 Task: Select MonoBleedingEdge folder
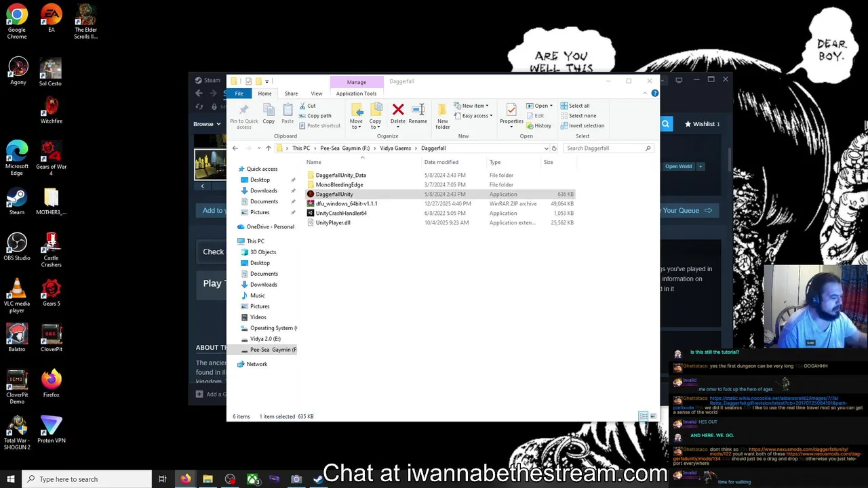pyautogui.click(x=440, y=184)
